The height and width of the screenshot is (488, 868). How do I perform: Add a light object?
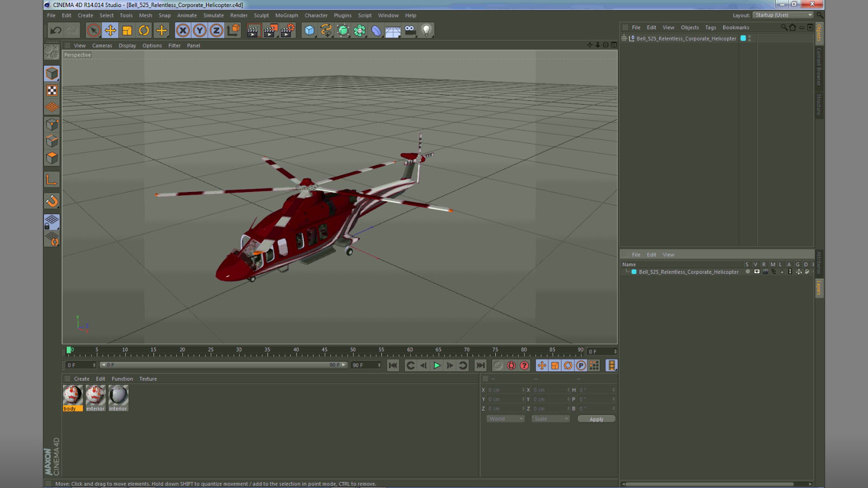pyautogui.click(x=427, y=30)
